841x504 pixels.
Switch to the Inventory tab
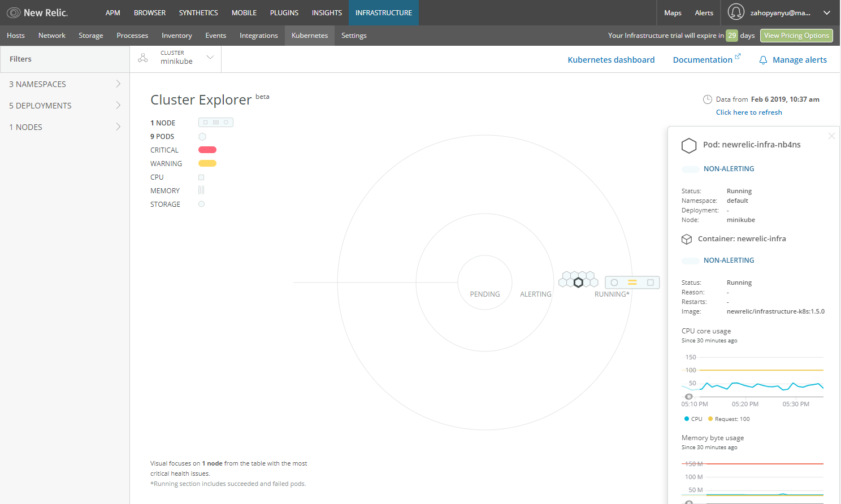(x=177, y=35)
